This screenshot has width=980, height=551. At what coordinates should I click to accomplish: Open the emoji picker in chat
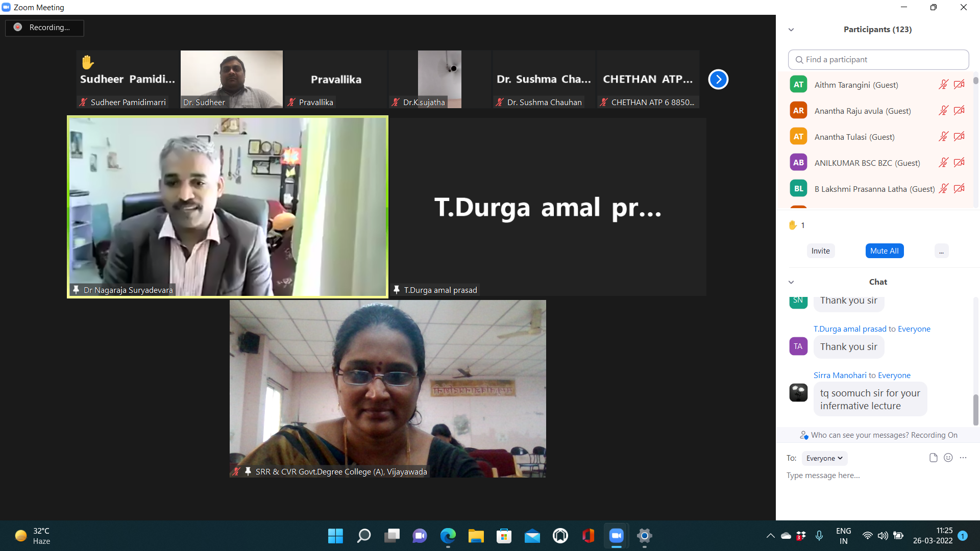tap(948, 458)
